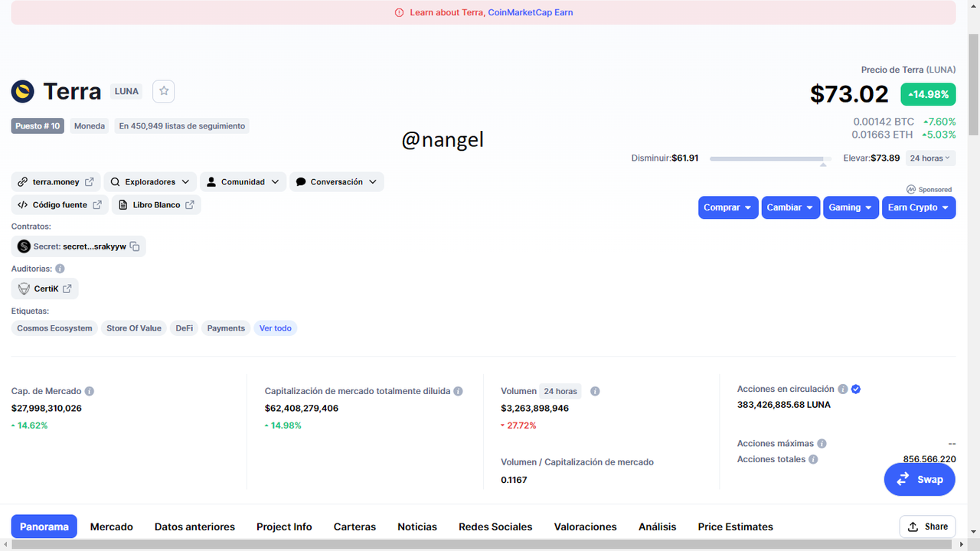Open info icon for Acciones máximas
Viewport: 980px width, 551px height.
822,444
